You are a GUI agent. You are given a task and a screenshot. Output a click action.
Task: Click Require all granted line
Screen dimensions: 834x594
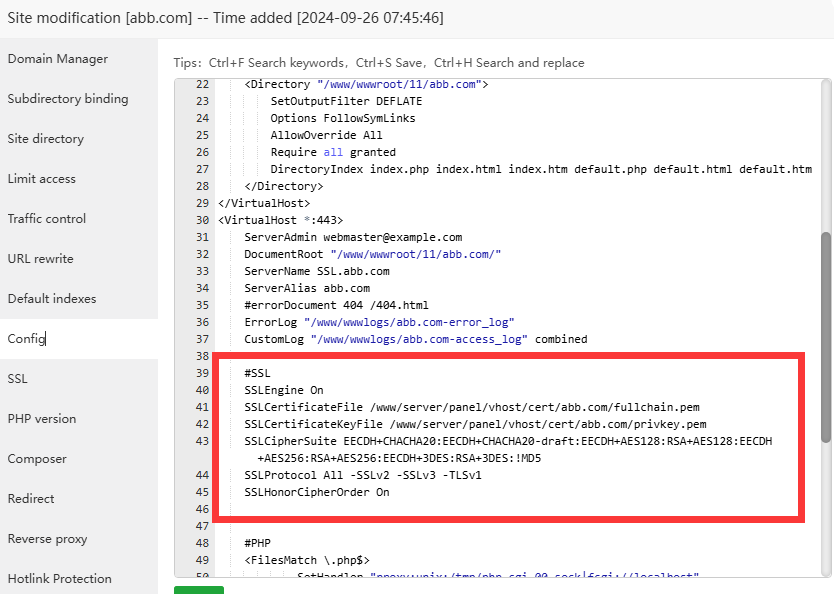[x=333, y=152]
